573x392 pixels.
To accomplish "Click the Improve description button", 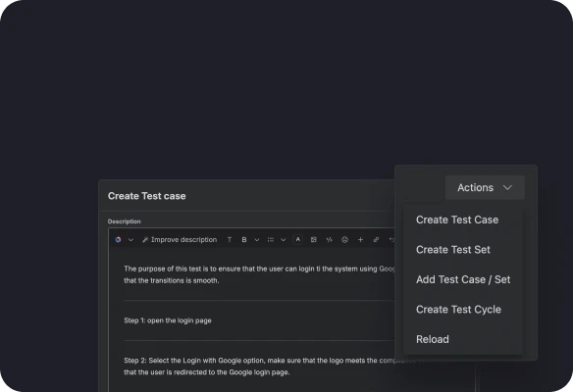I will click(x=180, y=240).
